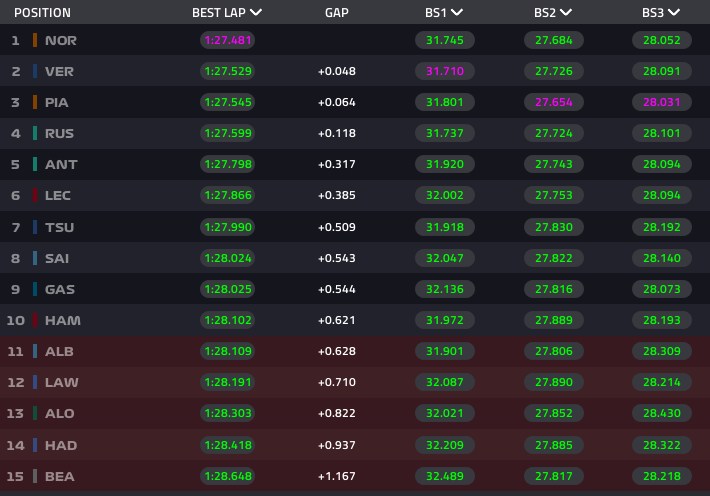Screen dimensions: 710x496
Task: Select BEA's BS1 time 32.489
Action: coord(445,476)
